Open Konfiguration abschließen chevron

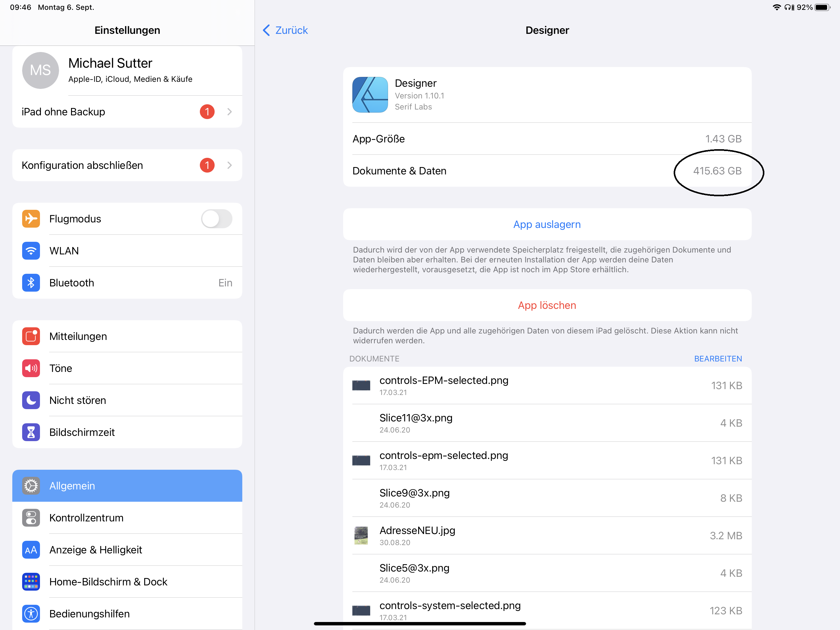tap(229, 165)
